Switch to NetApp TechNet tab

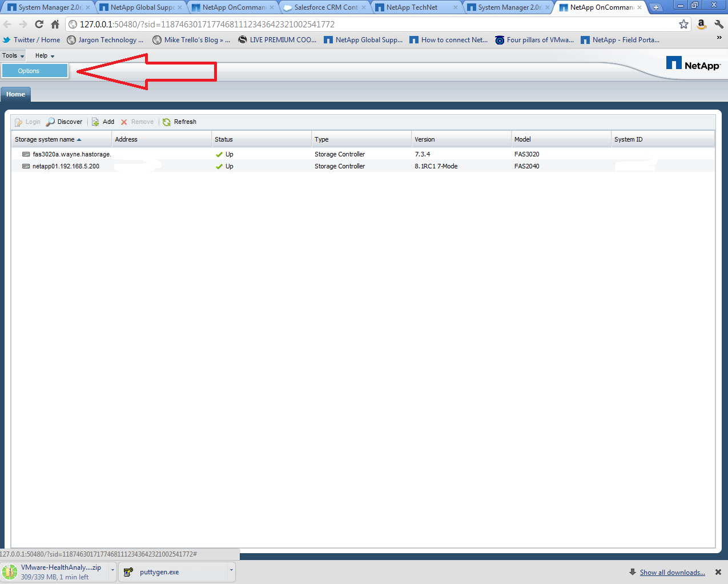(x=417, y=7)
